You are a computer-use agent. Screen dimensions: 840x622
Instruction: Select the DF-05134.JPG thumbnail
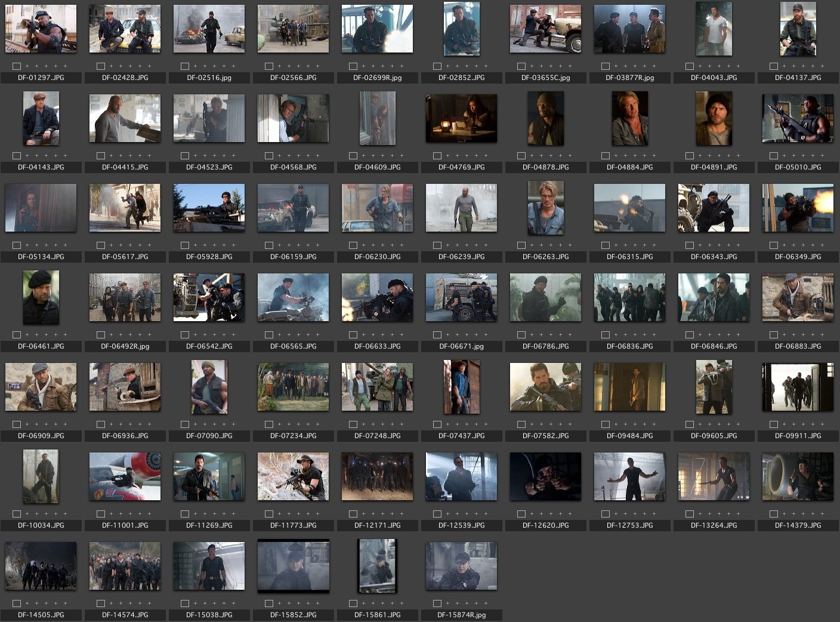point(41,208)
